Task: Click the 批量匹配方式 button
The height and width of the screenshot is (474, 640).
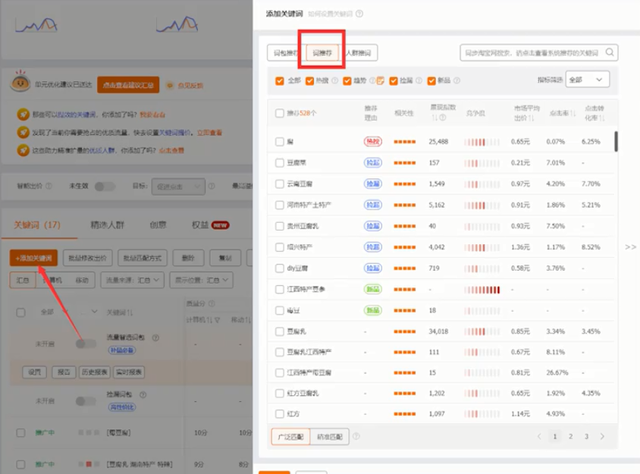Action: pyautogui.click(x=142, y=258)
